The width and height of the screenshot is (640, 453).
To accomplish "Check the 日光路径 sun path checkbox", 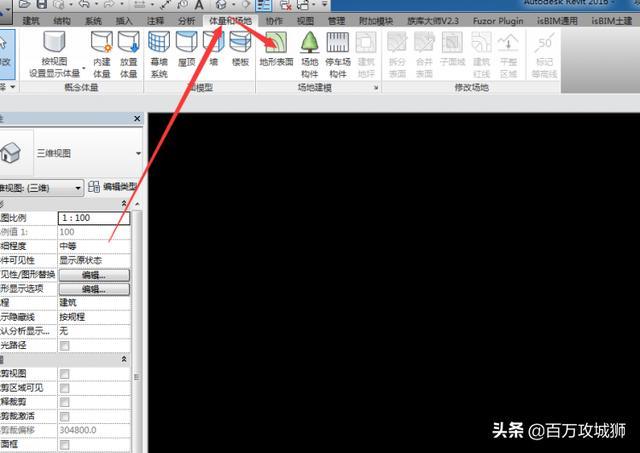I will click(x=65, y=345).
